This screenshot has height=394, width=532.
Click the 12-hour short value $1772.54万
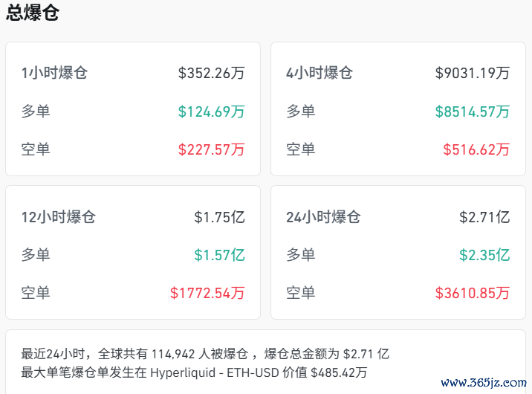pyautogui.click(x=207, y=293)
